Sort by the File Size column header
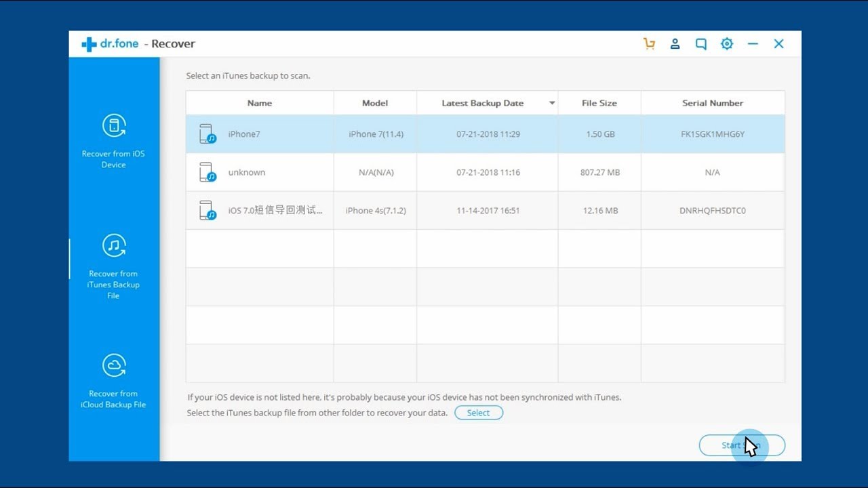Viewport: 868px width, 488px height. point(599,103)
